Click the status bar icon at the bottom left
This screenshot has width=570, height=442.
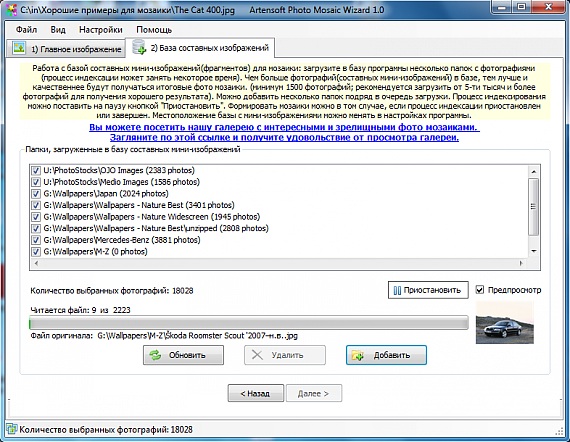(x=12, y=429)
